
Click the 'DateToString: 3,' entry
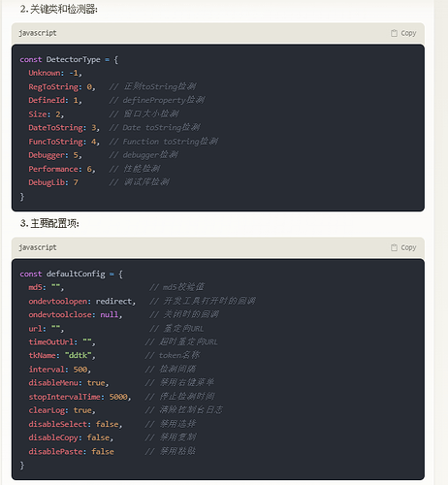point(64,128)
